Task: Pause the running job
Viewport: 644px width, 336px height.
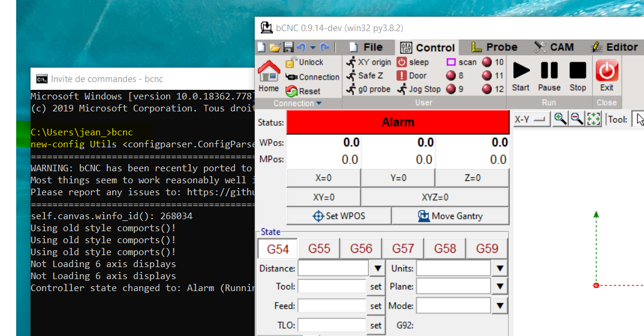Action: tap(549, 76)
